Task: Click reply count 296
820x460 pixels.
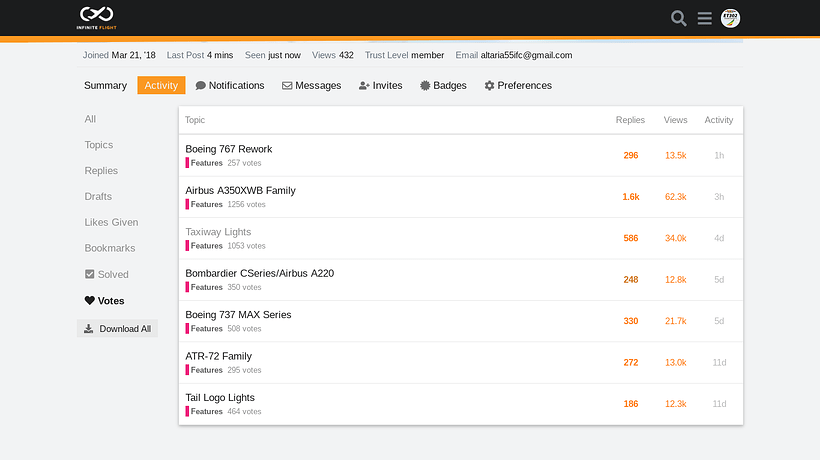Action: pos(631,155)
